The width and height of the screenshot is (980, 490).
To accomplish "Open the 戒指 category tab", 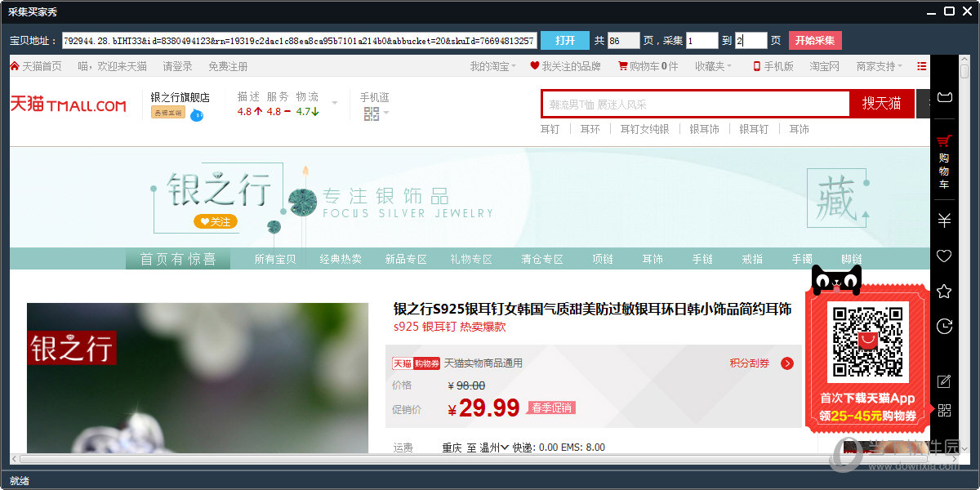I will [x=752, y=259].
